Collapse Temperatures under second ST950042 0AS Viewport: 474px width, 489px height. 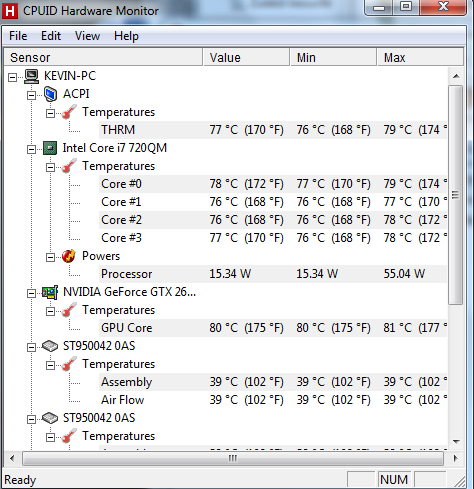[50, 437]
